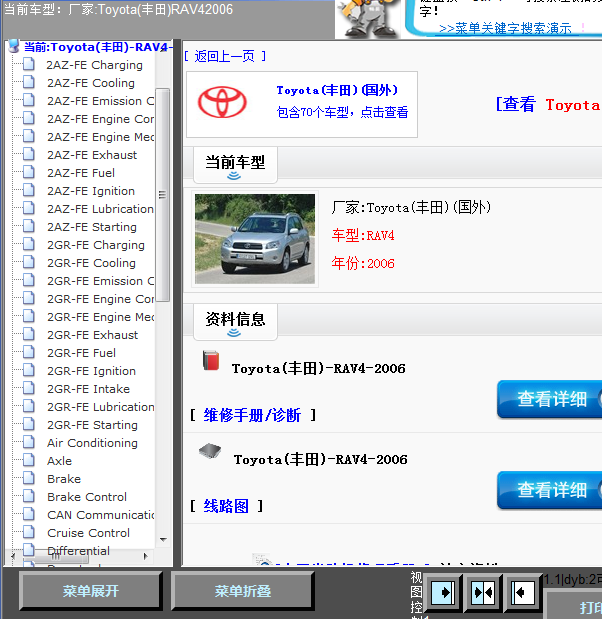Click 返回上一页 link
This screenshot has height=619, width=602.
click(225, 56)
